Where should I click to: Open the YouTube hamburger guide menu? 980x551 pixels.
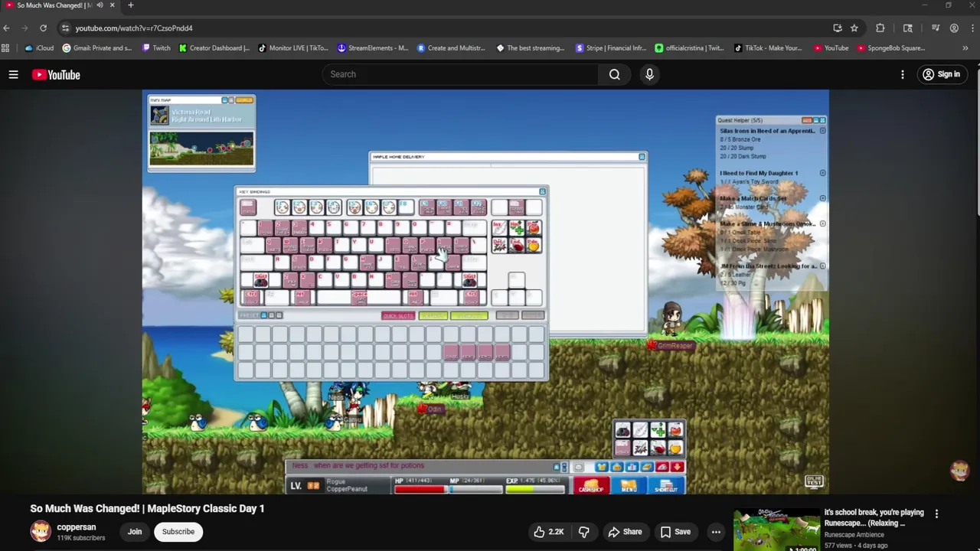pos(13,74)
